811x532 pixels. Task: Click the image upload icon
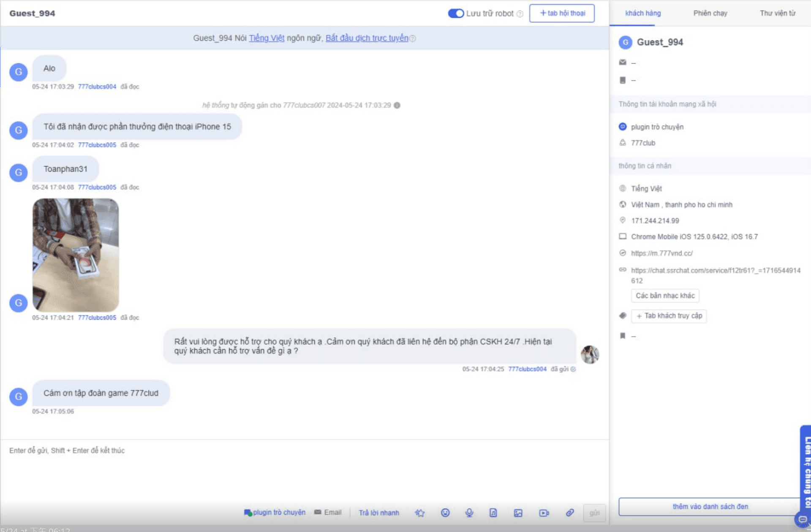click(x=518, y=513)
